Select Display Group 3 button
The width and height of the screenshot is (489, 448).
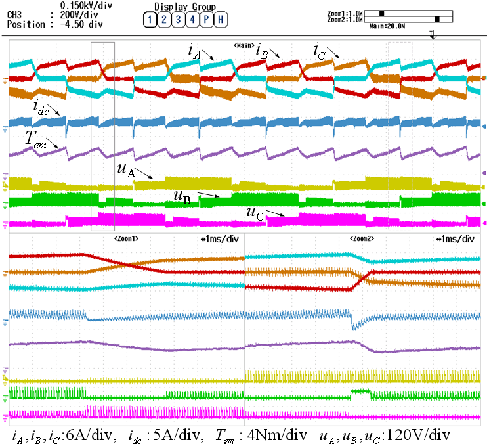tap(178, 20)
